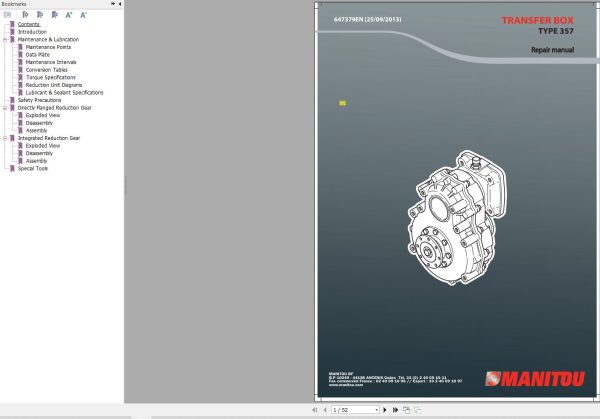Open the Maintenance Intervals bookmark
Screen dimensions: 600x419
pyautogui.click(x=51, y=62)
